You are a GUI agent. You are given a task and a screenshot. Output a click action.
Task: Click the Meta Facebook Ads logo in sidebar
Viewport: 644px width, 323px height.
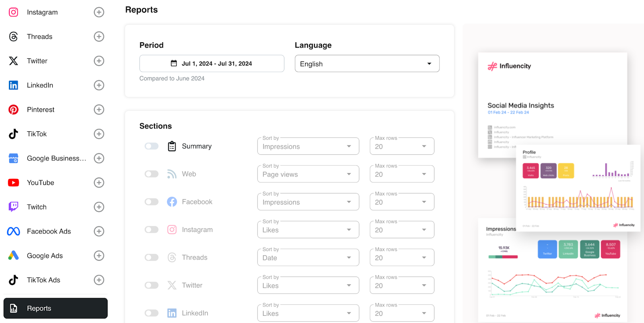click(x=13, y=231)
